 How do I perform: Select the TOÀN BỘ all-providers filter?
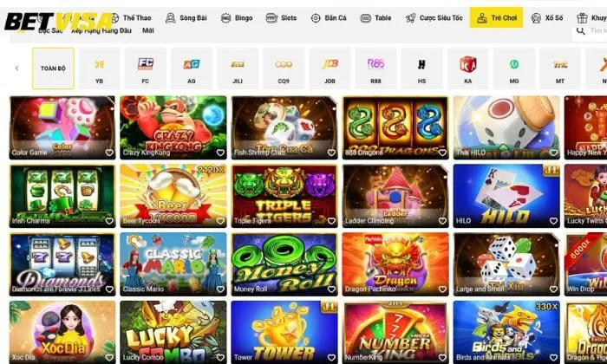(x=53, y=68)
